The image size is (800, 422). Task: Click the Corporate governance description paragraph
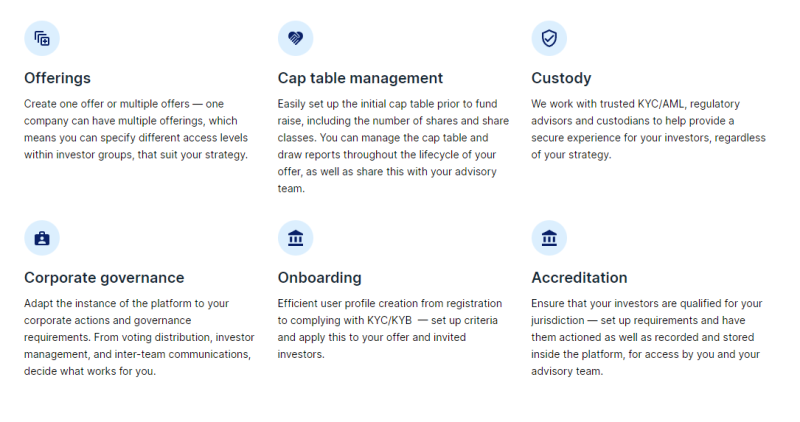(139, 337)
